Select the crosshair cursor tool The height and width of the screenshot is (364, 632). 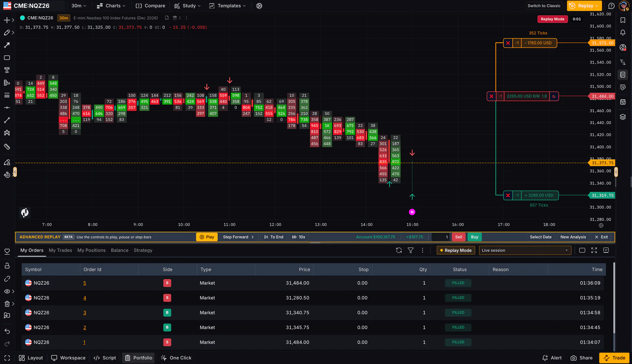[7, 20]
